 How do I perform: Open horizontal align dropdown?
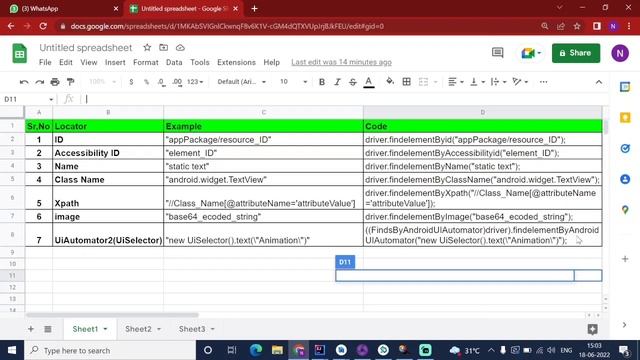click(x=456, y=82)
